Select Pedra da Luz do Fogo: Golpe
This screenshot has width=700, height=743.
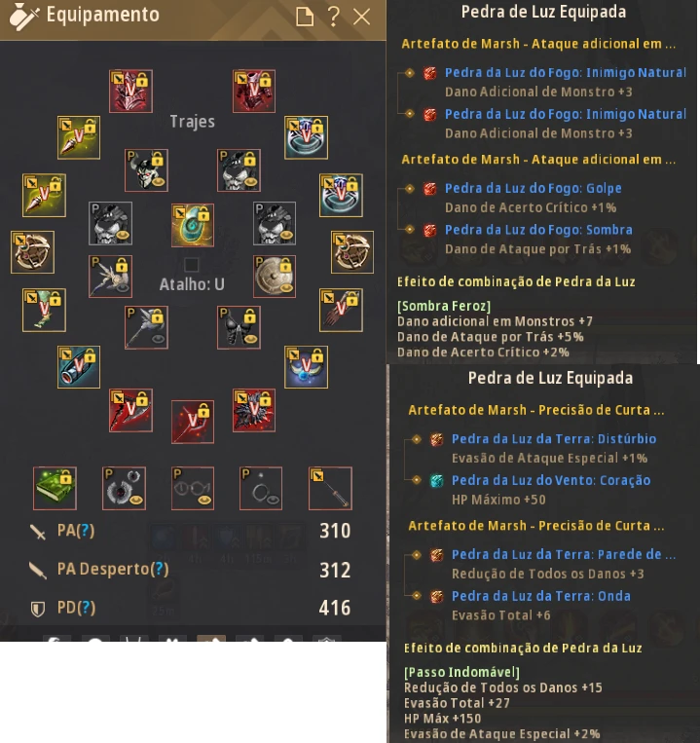click(533, 188)
